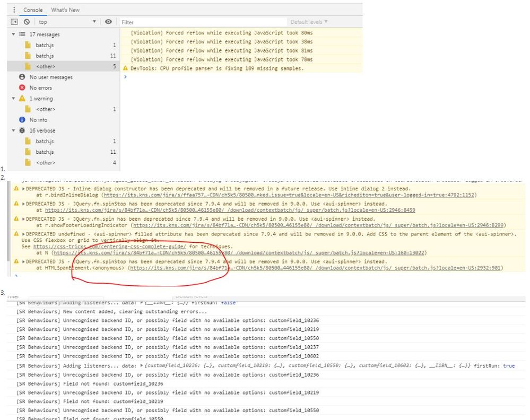530x420 pixels.
Task: Select the red No errors entry
Action: (x=64, y=88)
